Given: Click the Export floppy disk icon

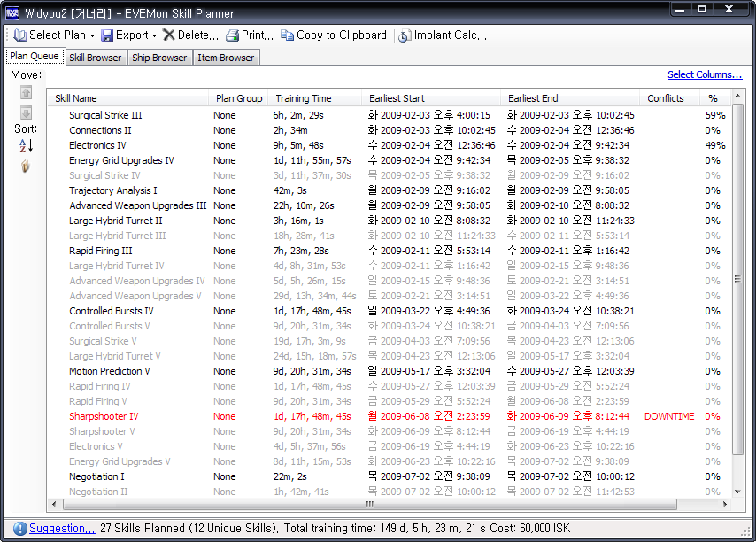Looking at the screenshot, I should coord(107,35).
